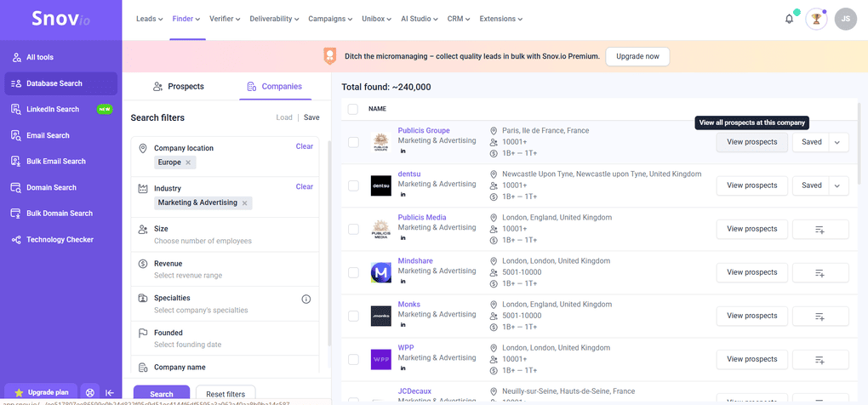Click the Mindshare logo thumbnail
The image size is (868, 405).
pyautogui.click(x=381, y=273)
